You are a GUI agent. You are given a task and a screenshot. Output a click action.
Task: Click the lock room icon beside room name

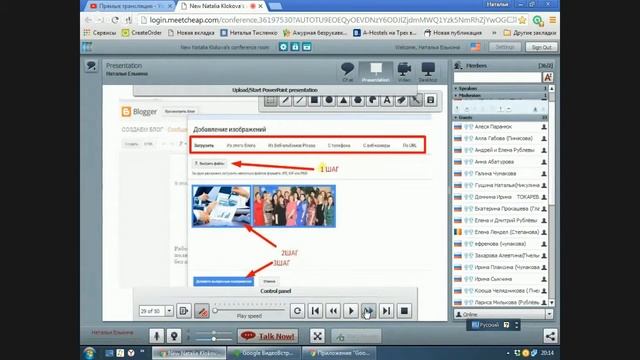tap(295, 47)
